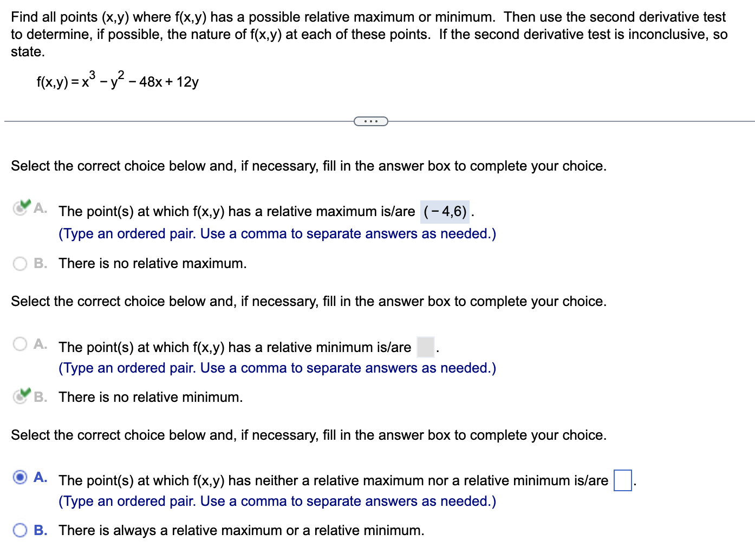Image resolution: width=755 pixels, height=560 pixels.
Task: Select option B stating there is no relative minimum
Action: click(20, 397)
